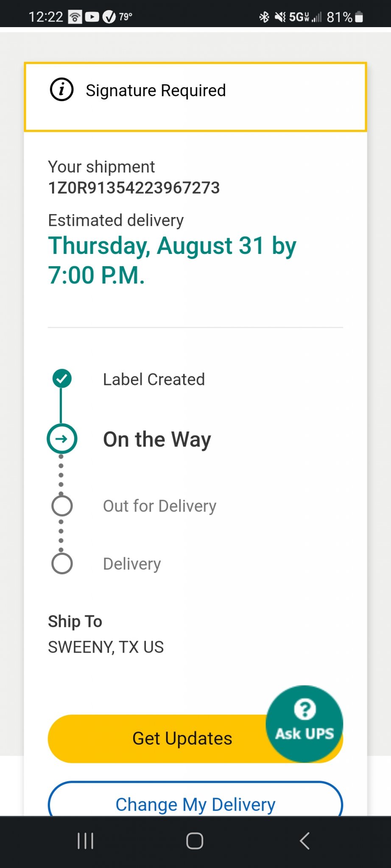This screenshot has height=868, width=391.
Task: Tap the Label Created checkmark icon
Action: (62, 378)
